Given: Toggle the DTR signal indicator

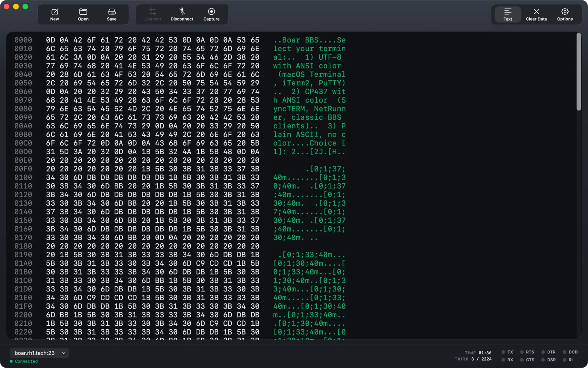Looking at the screenshot, I should click(548, 352).
